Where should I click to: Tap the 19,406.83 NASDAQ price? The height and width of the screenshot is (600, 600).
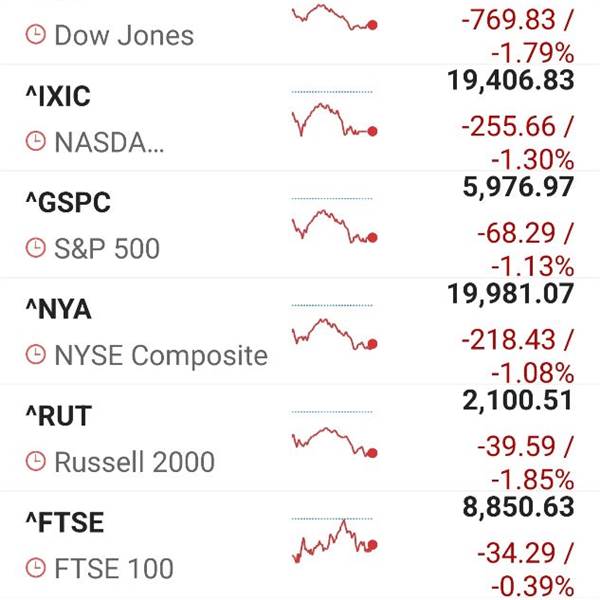pyautogui.click(x=511, y=80)
